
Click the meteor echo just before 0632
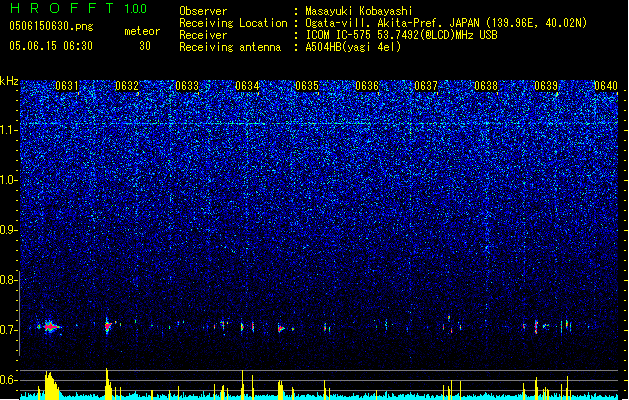[108, 326]
